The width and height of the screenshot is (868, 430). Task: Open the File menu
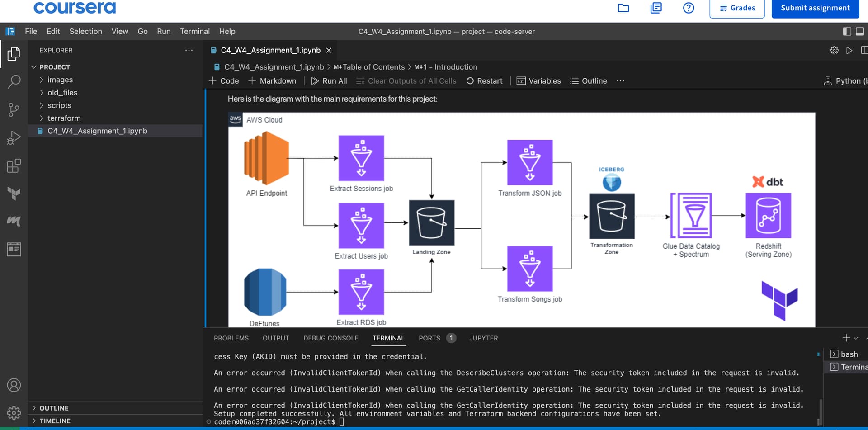tap(31, 31)
